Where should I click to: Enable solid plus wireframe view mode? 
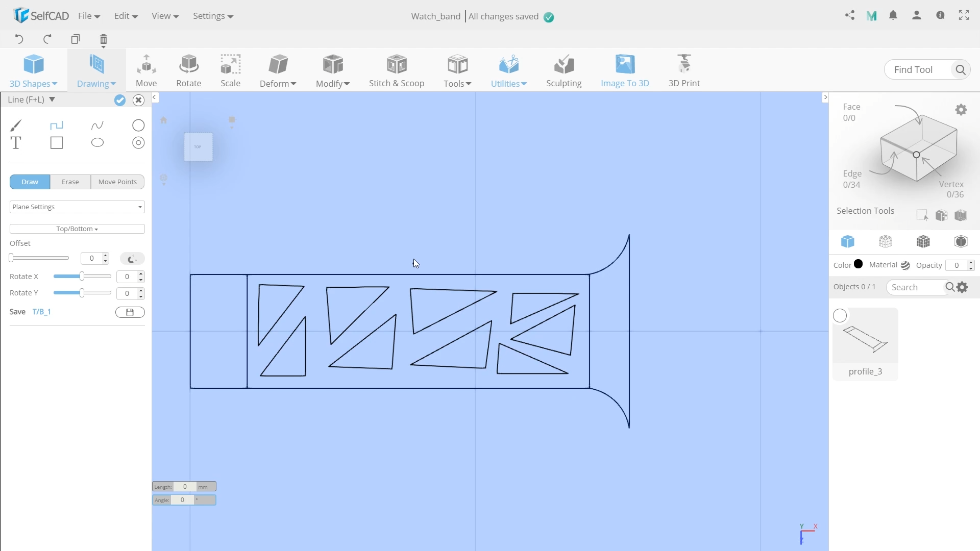(923, 241)
